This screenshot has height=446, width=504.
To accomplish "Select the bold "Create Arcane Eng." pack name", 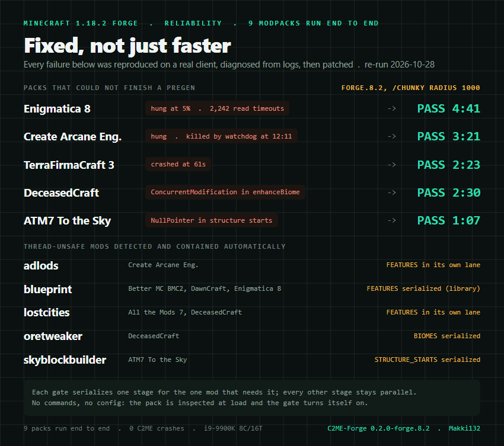I will click(x=73, y=137).
